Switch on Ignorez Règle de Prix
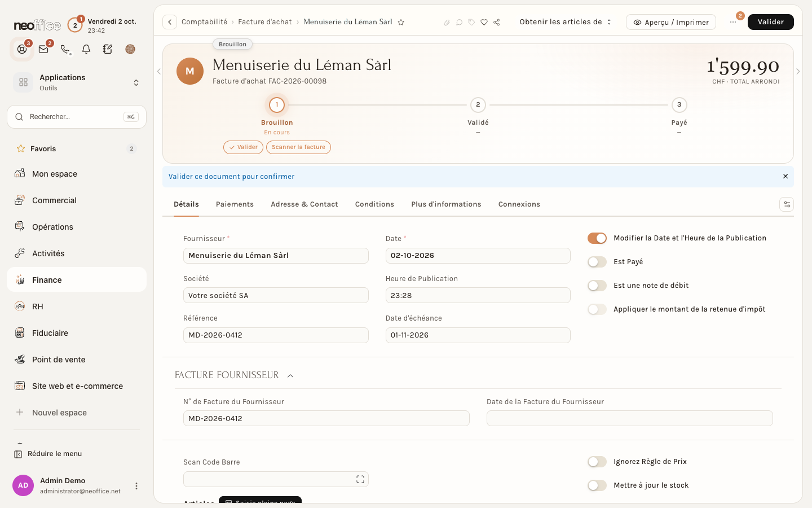Screen dimensions: 812x508 point(597,462)
